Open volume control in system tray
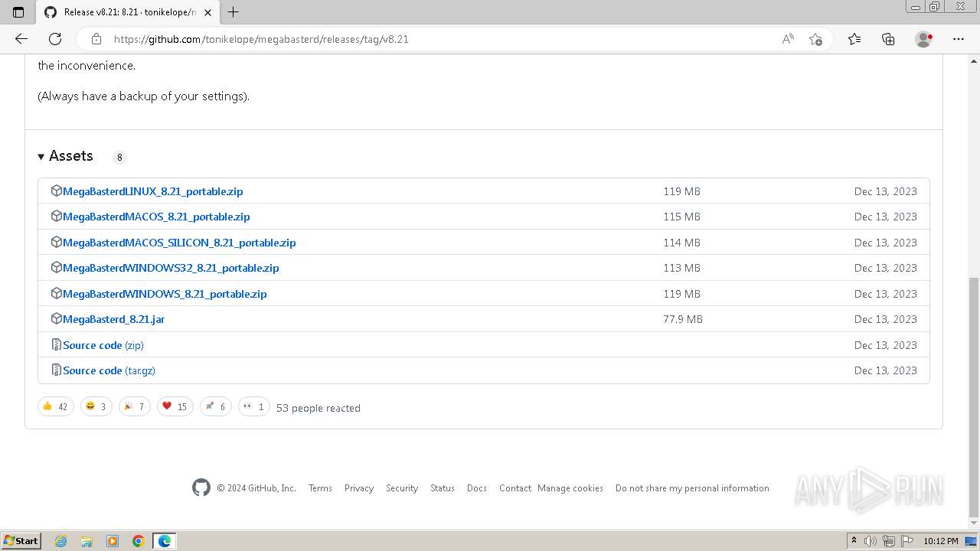The width and height of the screenshot is (980, 551). click(x=871, y=541)
